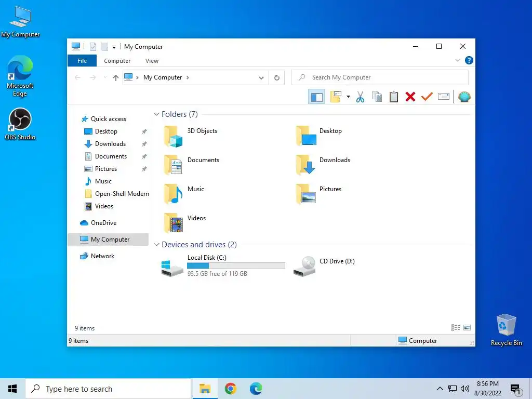Click the blue Help question mark
This screenshot has height=399, width=532.
click(469, 60)
